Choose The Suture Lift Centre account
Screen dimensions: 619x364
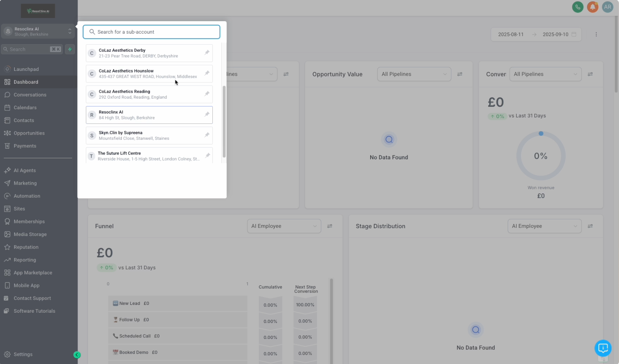pyautogui.click(x=149, y=155)
